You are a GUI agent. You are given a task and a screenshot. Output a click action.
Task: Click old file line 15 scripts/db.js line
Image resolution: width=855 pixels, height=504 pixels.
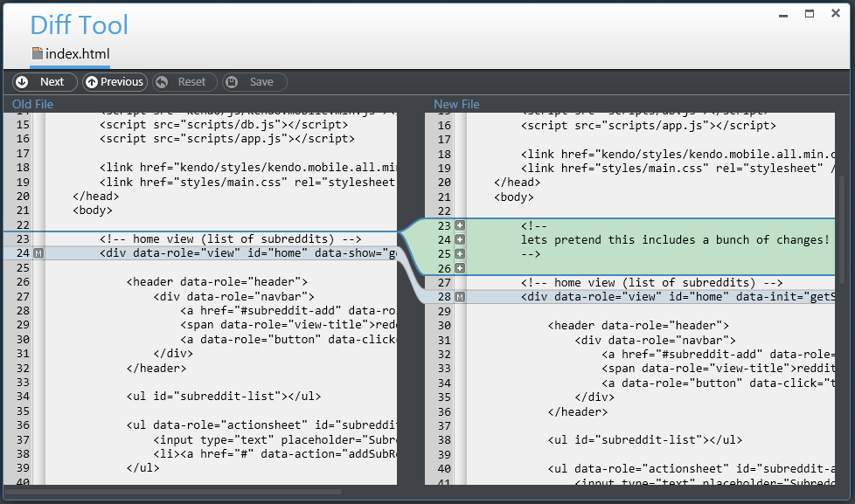[x=224, y=124]
